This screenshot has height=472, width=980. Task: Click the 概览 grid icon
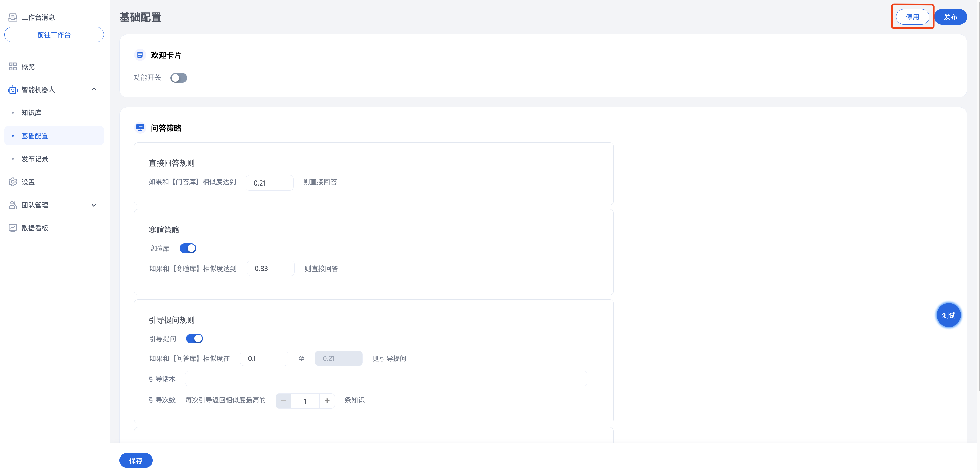click(13, 67)
